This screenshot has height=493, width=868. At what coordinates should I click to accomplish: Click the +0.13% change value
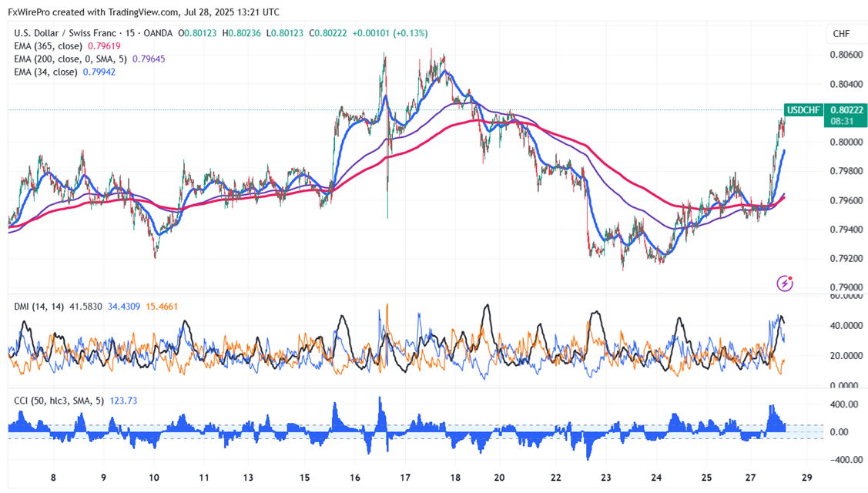(411, 33)
